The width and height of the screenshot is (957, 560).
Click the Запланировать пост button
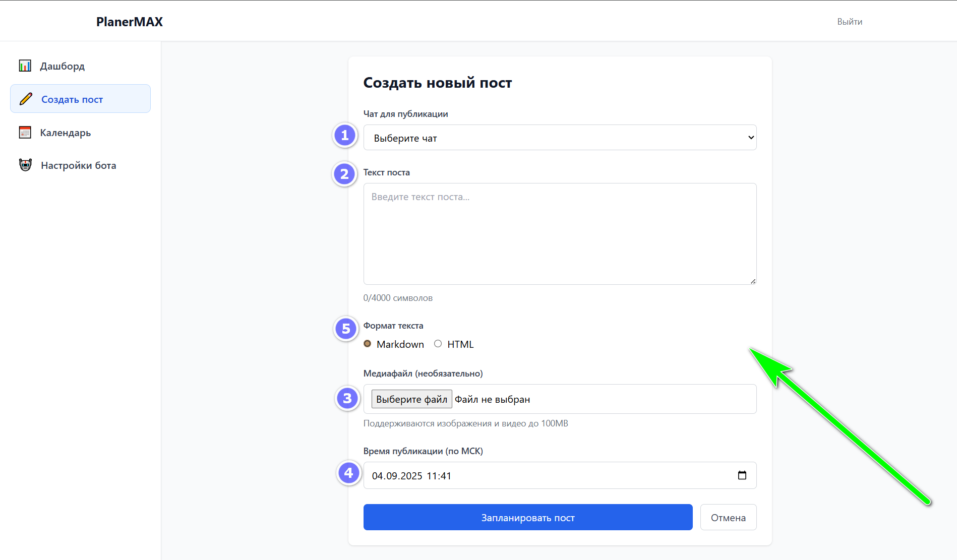[x=528, y=517]
